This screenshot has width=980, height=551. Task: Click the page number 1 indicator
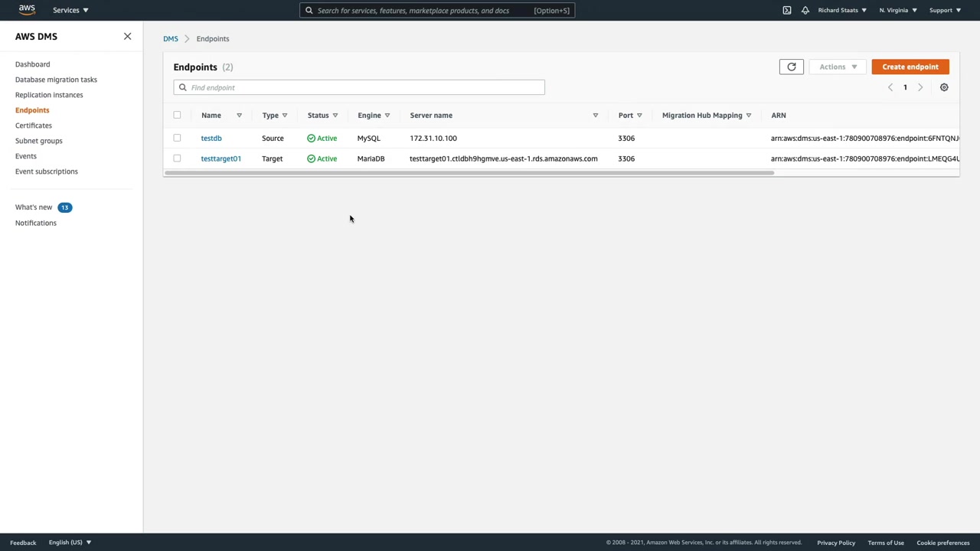point(905,87)
